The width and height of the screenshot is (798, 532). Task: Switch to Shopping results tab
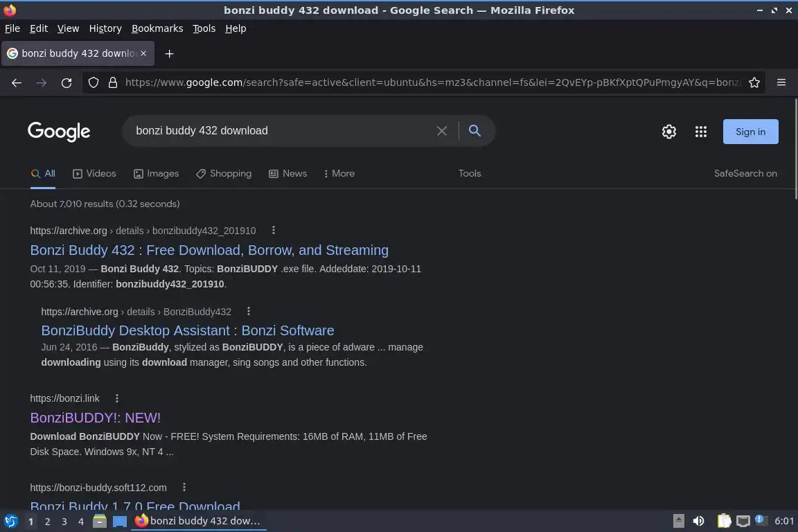coord(224,174)
